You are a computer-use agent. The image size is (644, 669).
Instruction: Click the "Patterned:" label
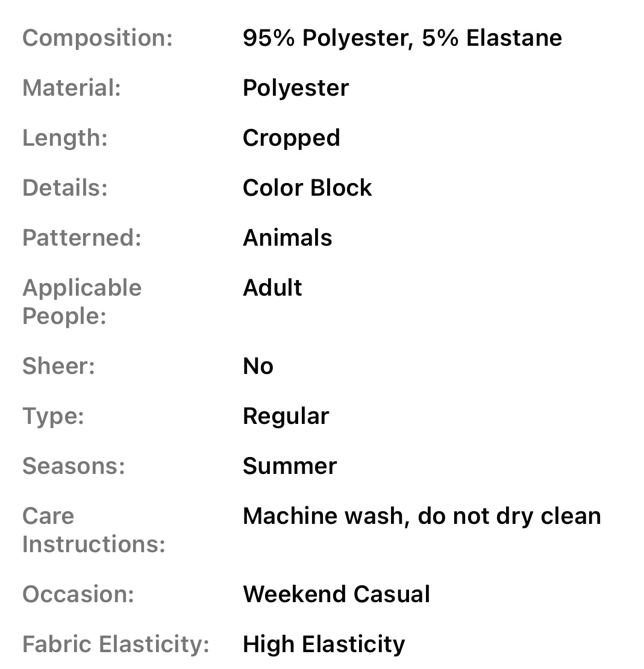tap(81, 238)
